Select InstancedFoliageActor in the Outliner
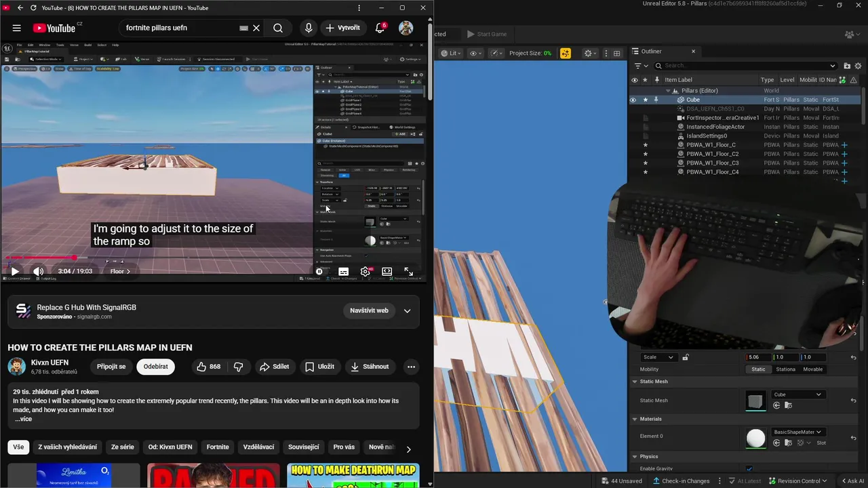This screenshot has width=868, height=488. 715,127
